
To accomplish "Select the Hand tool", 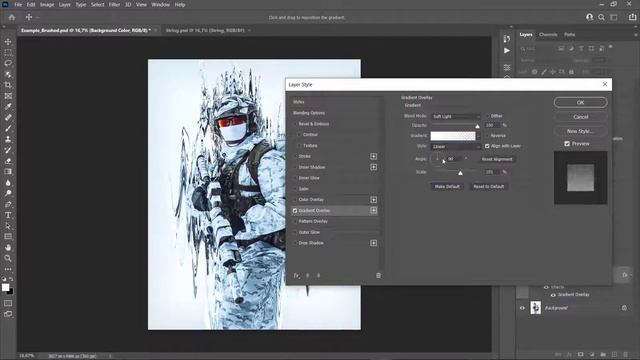I will click(8, 247).
